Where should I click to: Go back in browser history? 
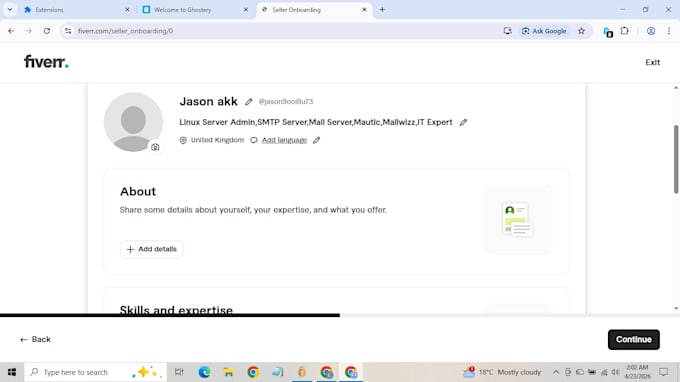coord(11,31)
